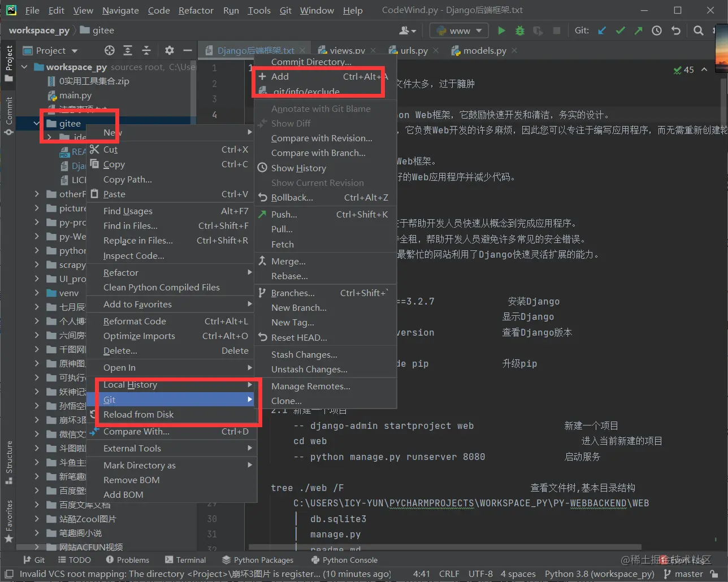Start debugging with the green bug icon
This screenshot has width=728, height=582.
tap(520, 31)
